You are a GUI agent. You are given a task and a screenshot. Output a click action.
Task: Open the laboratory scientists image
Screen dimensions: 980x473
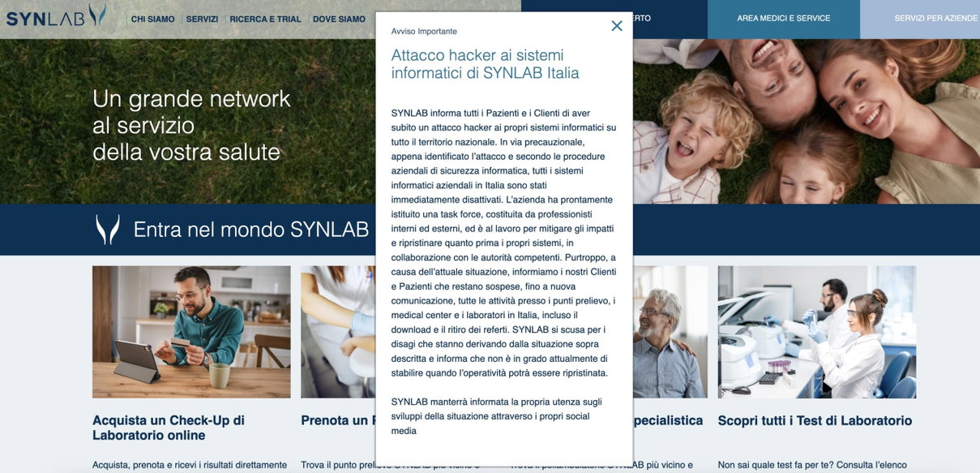(817, 332)
